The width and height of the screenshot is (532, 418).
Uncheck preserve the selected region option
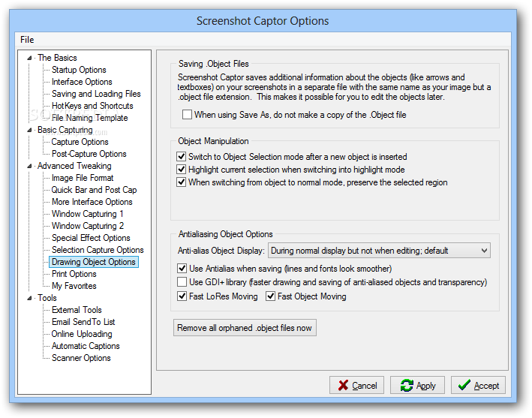click(181, 182)
